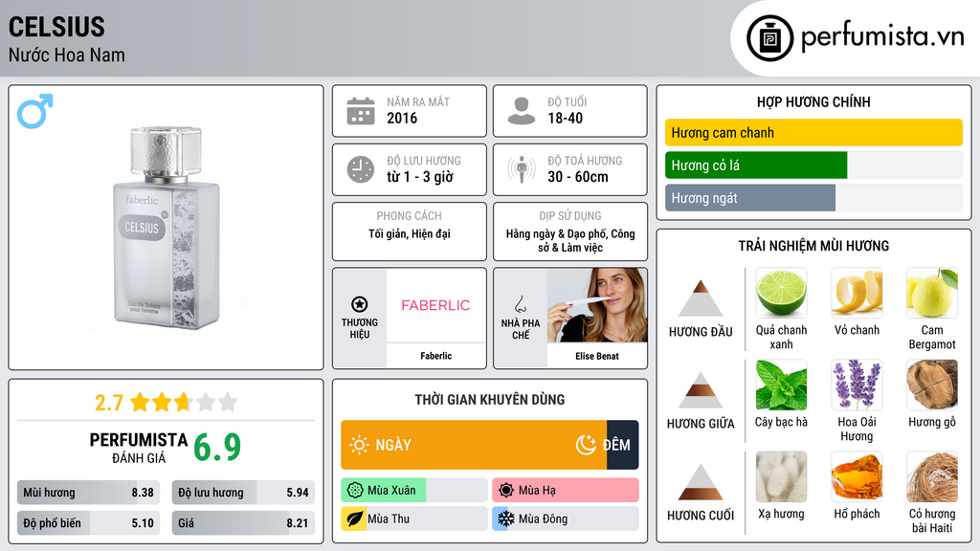Click the Faberlic brand name caption
The width and height of the screenshot is (980, 551).
435,356
